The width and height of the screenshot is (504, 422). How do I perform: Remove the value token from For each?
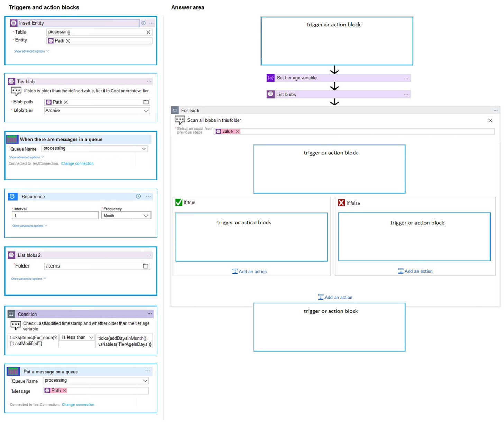tap(238, 131)
